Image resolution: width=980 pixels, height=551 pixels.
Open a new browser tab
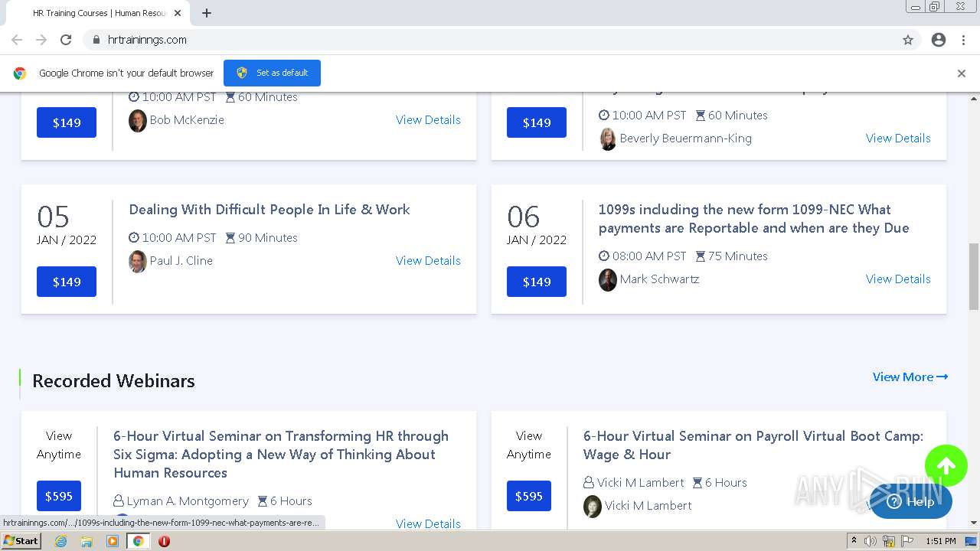pos(207,13)
